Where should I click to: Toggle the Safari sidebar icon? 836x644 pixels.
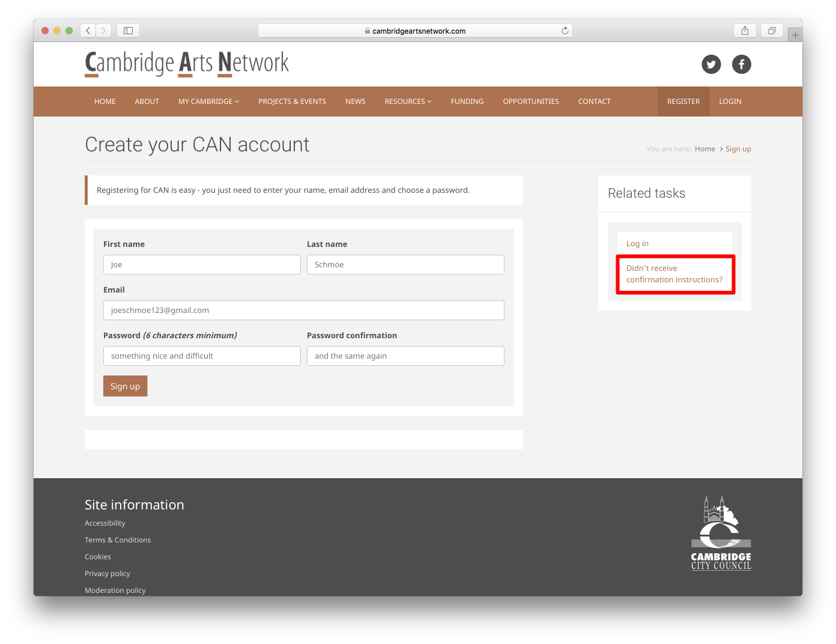coord(128,31)
